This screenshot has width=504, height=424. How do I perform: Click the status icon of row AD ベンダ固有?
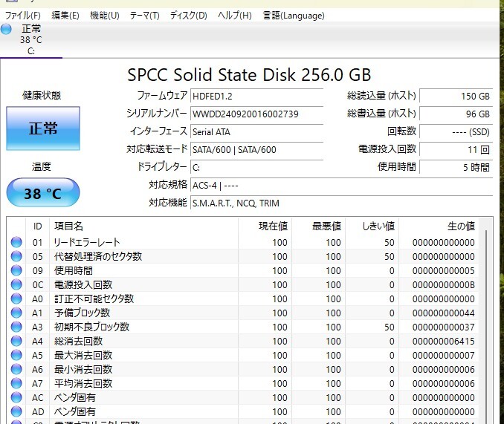[x=16, y=412]
